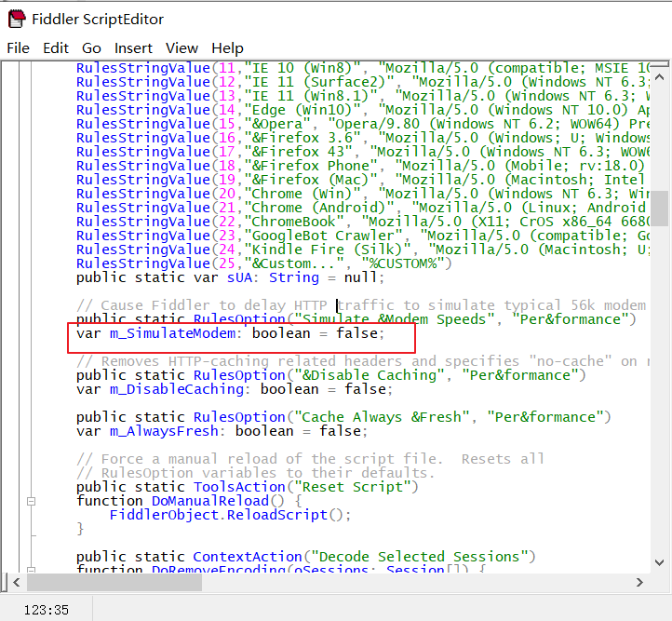This screenshot has height=621, width=672.
Task: Click the horizontal scrollbar right arrow
Action: tap(639, 583)
